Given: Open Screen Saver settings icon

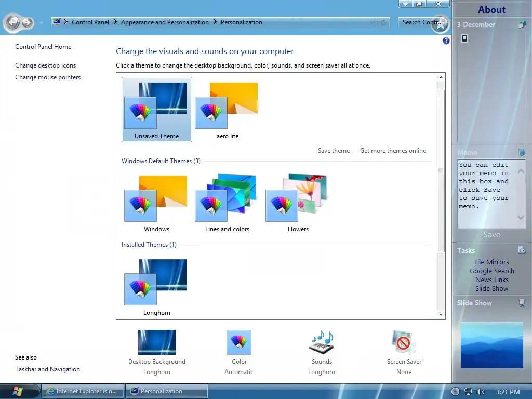Looking at the screenshot, I should (x=404, y=342).
